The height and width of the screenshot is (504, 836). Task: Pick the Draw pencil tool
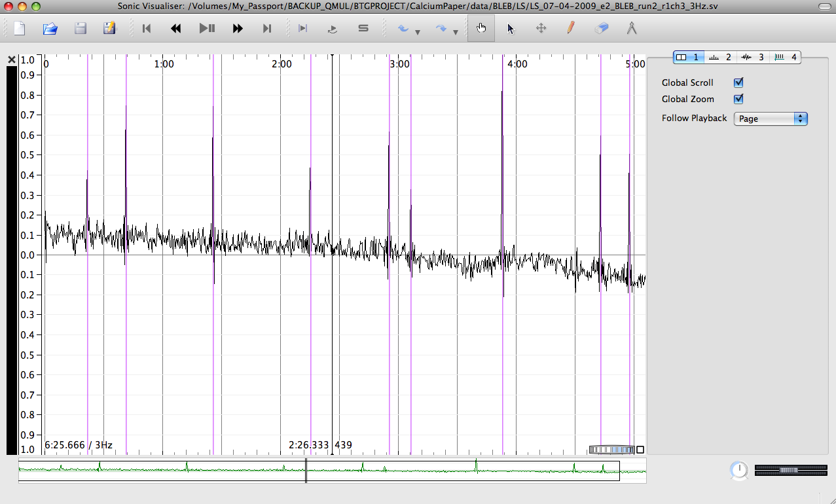point(571,28)
